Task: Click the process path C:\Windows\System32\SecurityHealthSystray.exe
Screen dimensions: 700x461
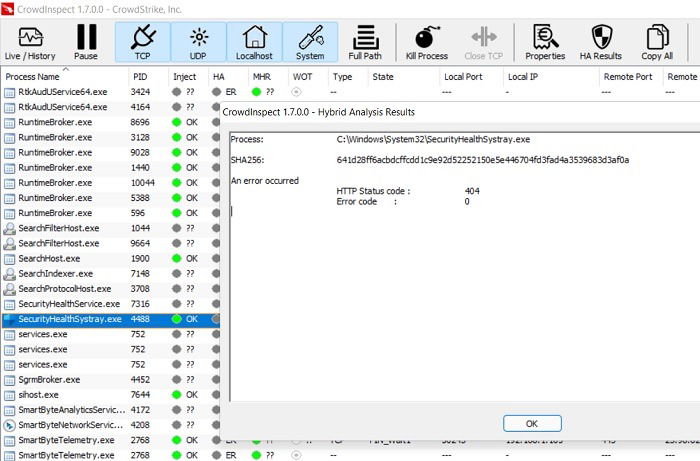Action: pyautogui.click(x=433, y=139)
